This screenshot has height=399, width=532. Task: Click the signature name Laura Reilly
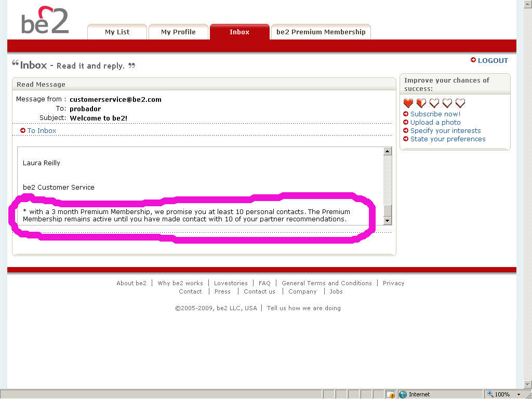point(42,163)
